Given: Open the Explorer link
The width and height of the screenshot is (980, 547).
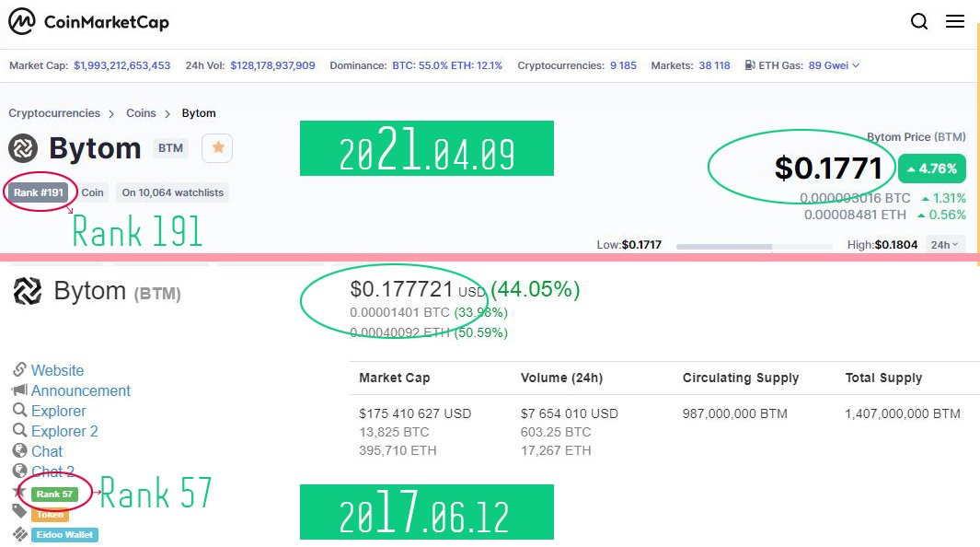Looking at the screenshot, I should coord(59,411).
